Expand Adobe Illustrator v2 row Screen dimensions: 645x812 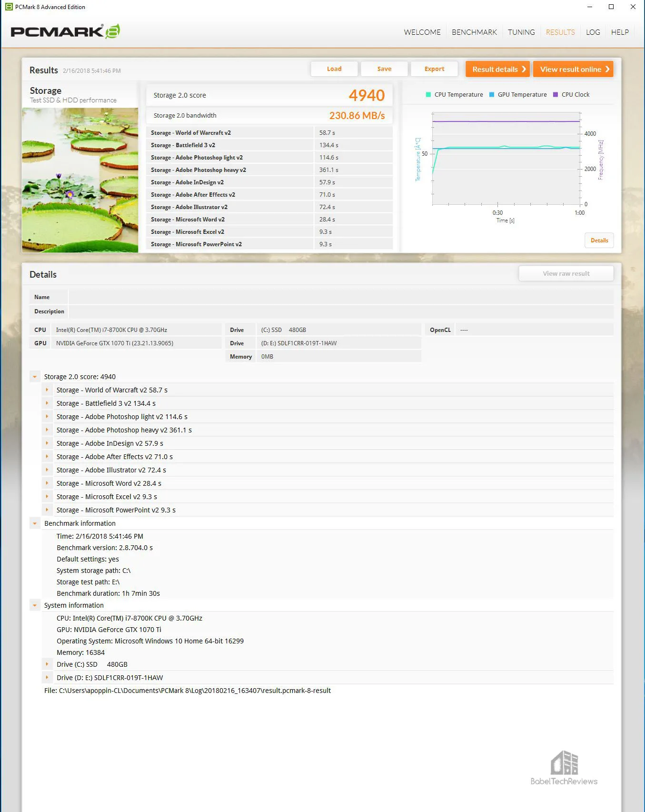click(x=47, y=470)
